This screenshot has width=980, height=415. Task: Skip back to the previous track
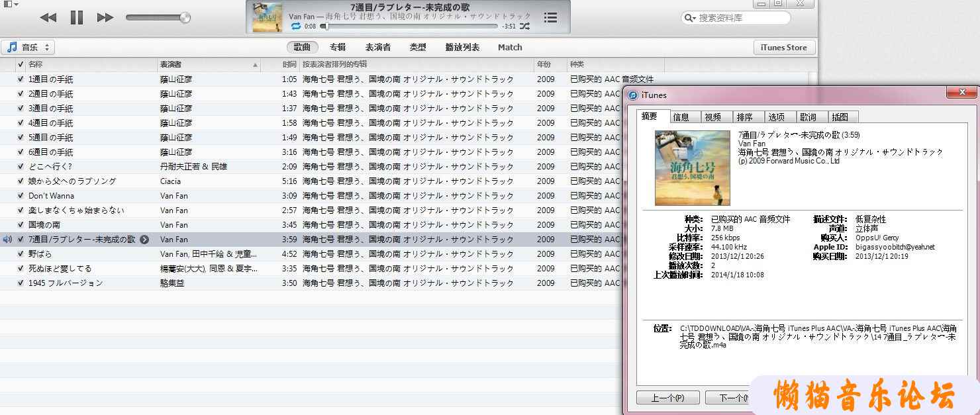[x=48, y=18]
